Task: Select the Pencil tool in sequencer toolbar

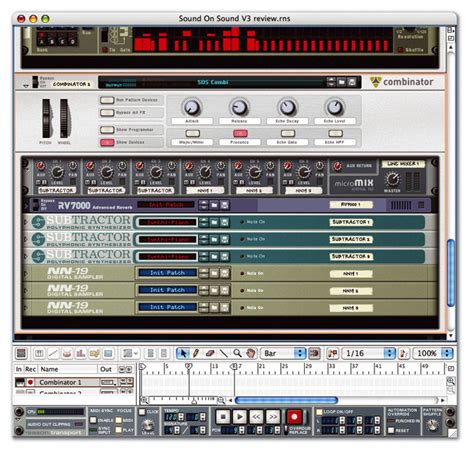Action: click(196, 353)
